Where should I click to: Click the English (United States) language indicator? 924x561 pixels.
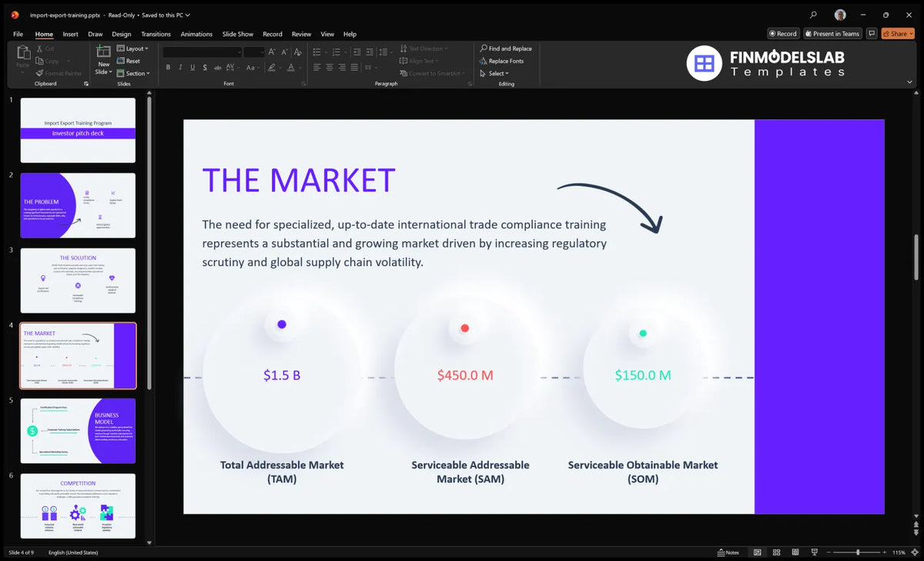point(73,553)
